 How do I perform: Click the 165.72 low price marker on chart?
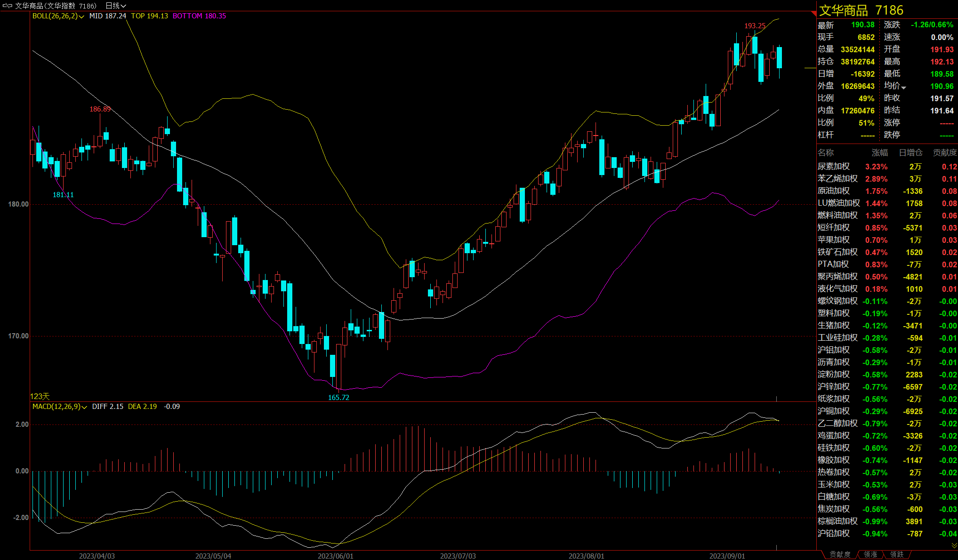point(338,398)
